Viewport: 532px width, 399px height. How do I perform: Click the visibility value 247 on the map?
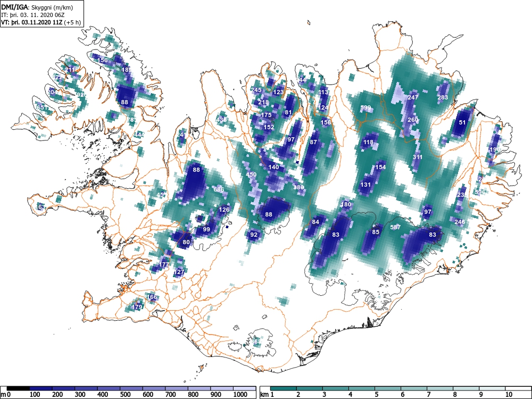(413, 97)
